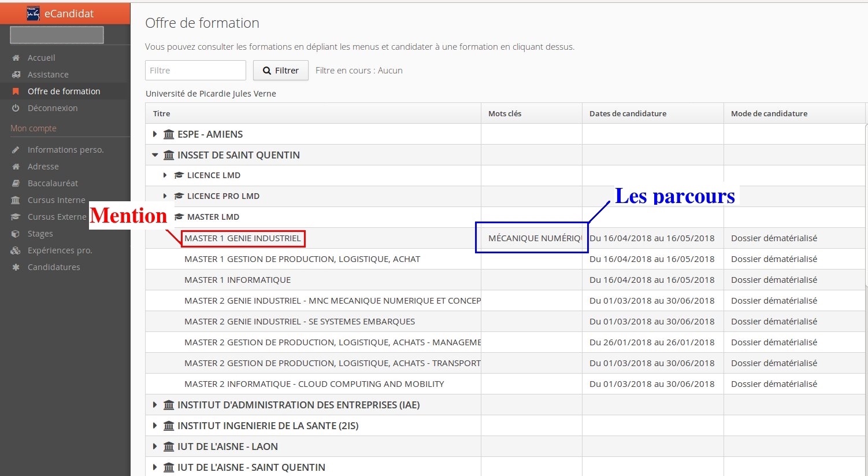Click the Cursus Externe graduation cap icon
This screenshot has height=476, width=868.
[x=16, y=217]
